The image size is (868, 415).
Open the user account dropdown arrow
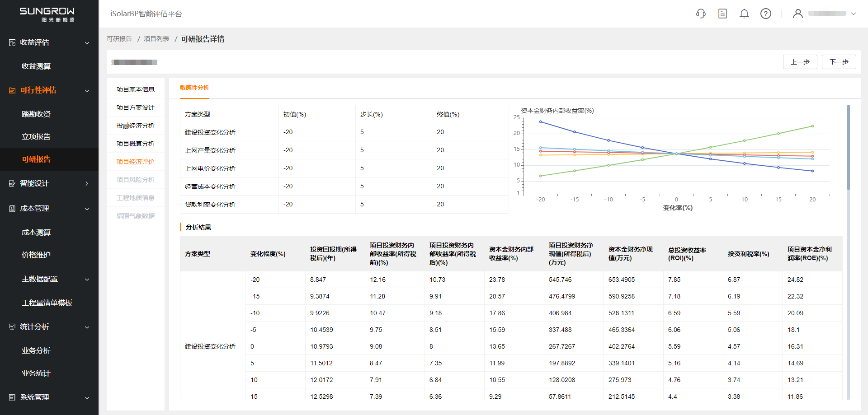coord(854,14)
